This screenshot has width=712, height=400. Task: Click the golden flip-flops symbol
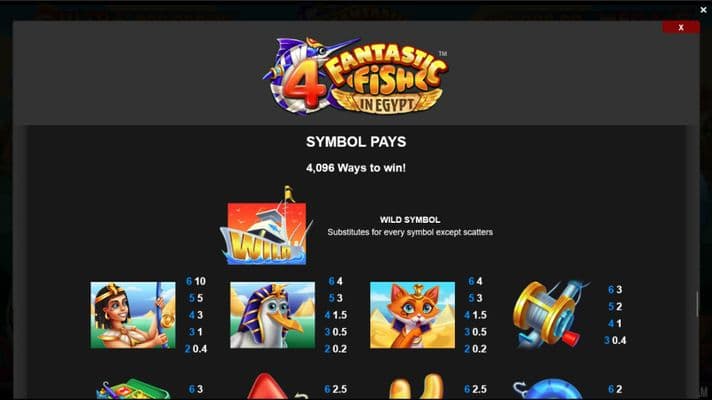[x=416, y=387]
